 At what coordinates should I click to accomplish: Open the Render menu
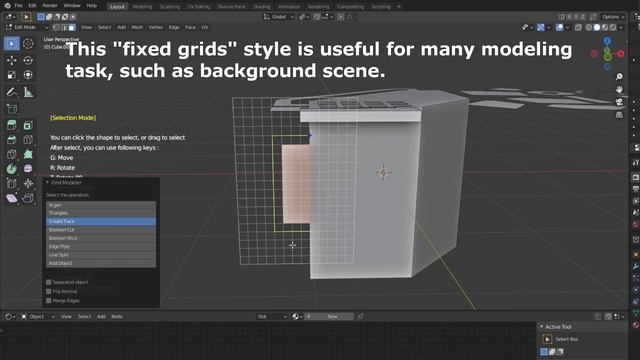click(50, 6)
